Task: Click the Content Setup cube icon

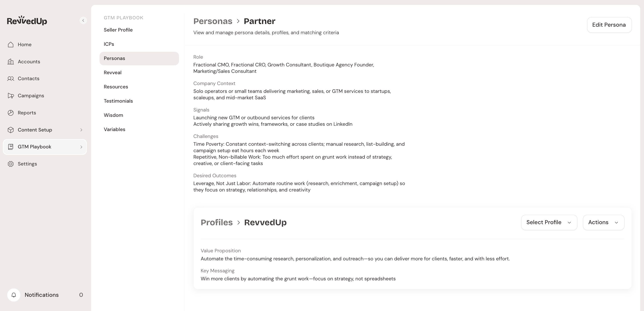Action: point(10,130)
